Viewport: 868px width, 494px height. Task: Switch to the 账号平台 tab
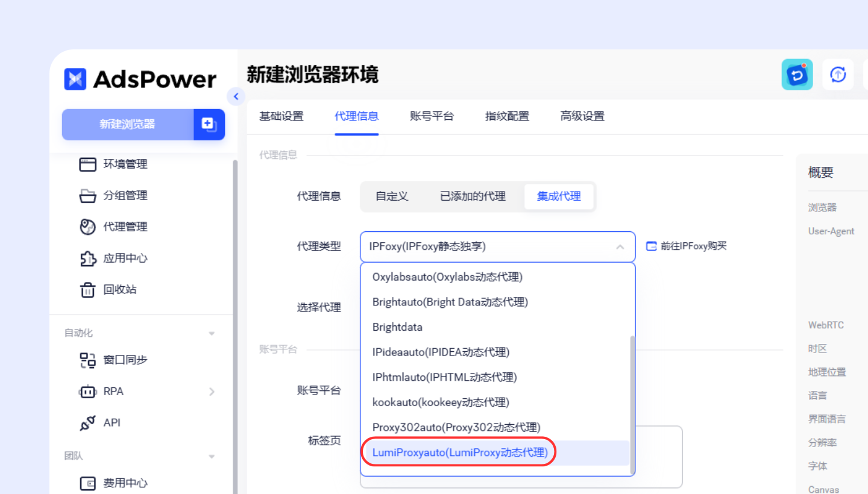[432, 116]
